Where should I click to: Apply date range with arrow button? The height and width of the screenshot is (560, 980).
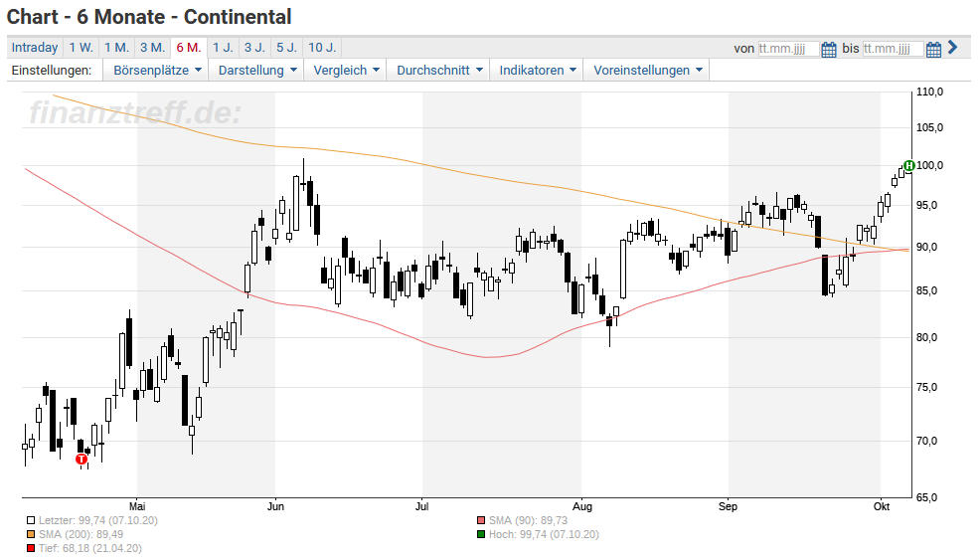[x=952, y=47]
